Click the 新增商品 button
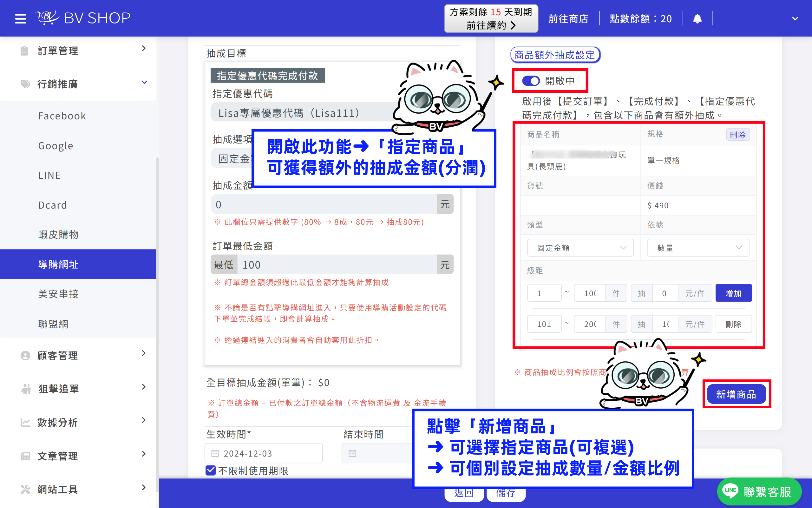Image resolution: width=812 pixels, height=508 pixels. 736,394
